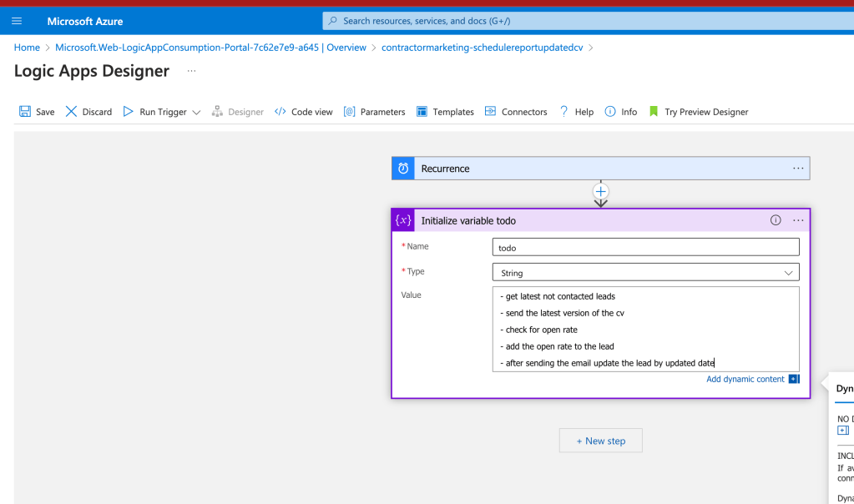Click the Save label in the toolbar

(45, 112)
